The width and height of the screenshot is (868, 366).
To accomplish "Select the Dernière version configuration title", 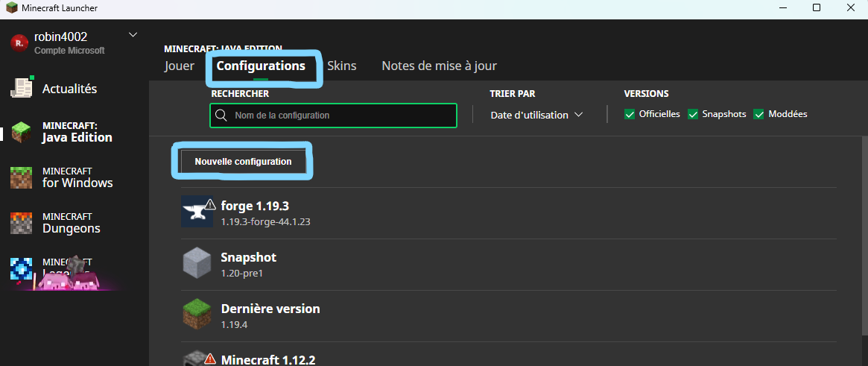I will [270, 309].
